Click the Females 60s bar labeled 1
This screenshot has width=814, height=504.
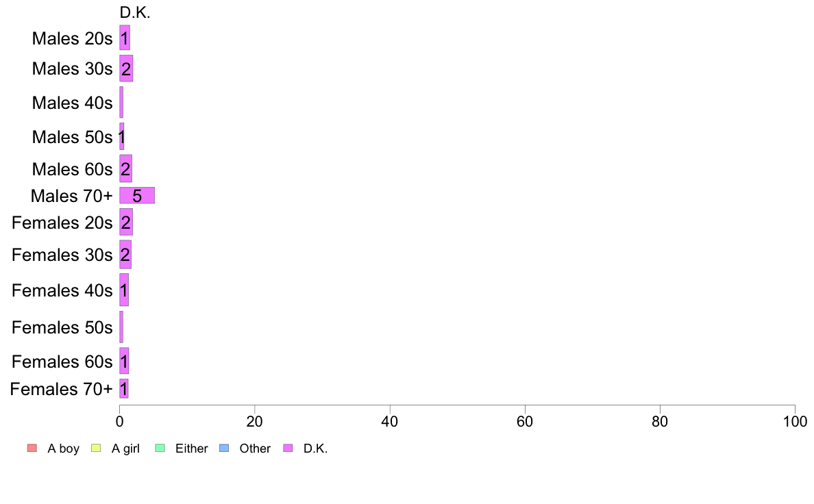[x=124, y=361]
